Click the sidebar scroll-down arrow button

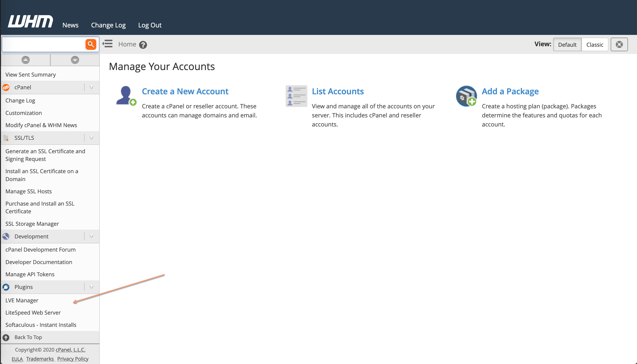point(75,60)
